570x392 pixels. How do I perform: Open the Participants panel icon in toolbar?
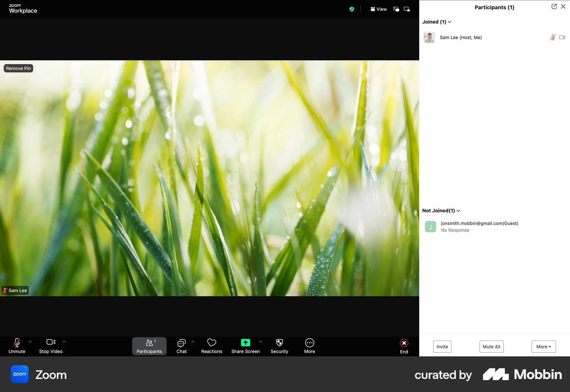point(149,346)
